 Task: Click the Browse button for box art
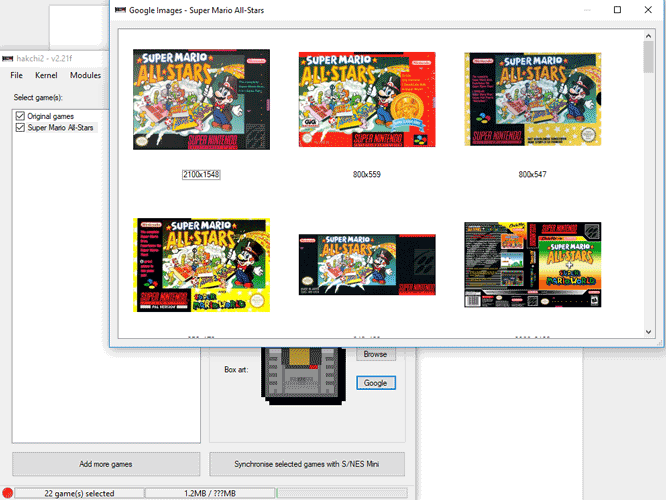(375, 354)
